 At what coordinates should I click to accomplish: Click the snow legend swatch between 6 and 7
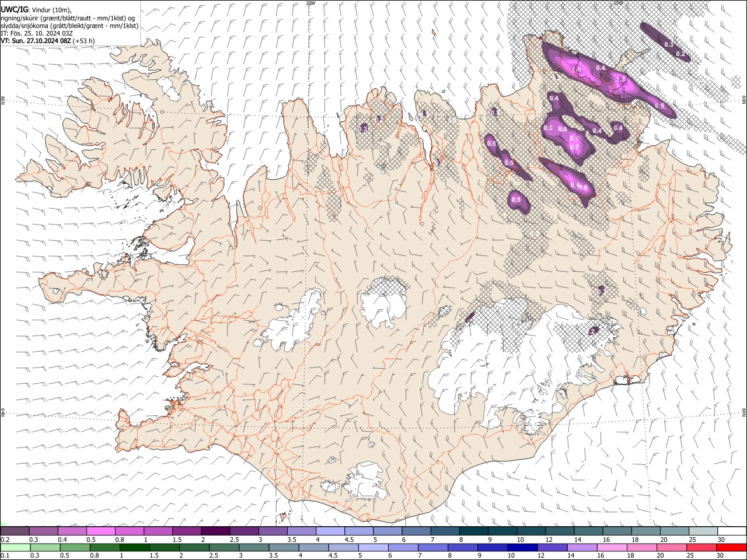417,531
